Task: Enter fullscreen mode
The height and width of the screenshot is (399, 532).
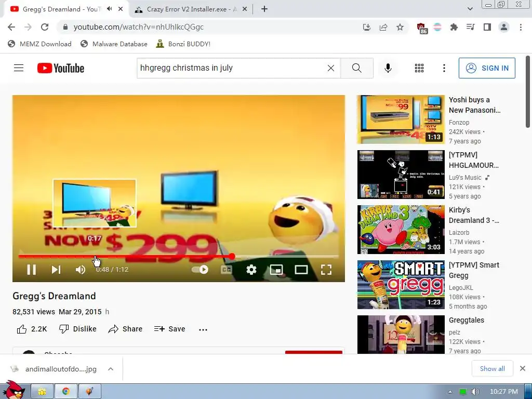Action: click(326, 270)
